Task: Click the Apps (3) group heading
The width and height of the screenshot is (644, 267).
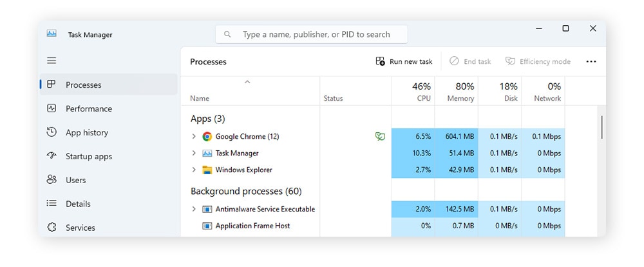Action: [208, 119]
